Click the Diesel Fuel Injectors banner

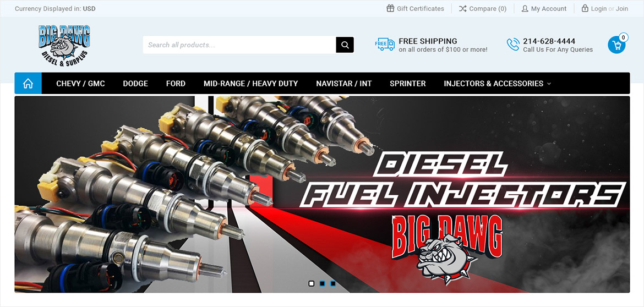[322, 194]
